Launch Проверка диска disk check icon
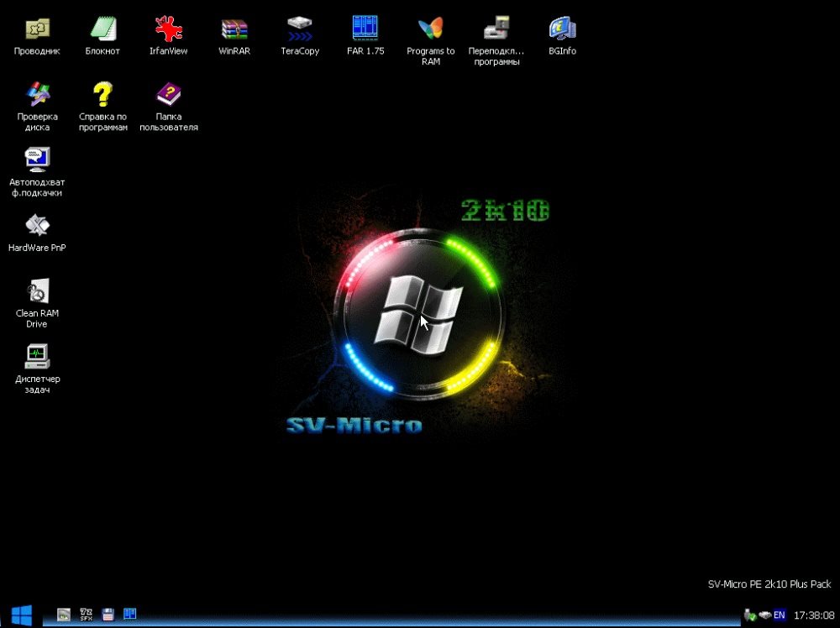840x628 pixels. (37, 94)
